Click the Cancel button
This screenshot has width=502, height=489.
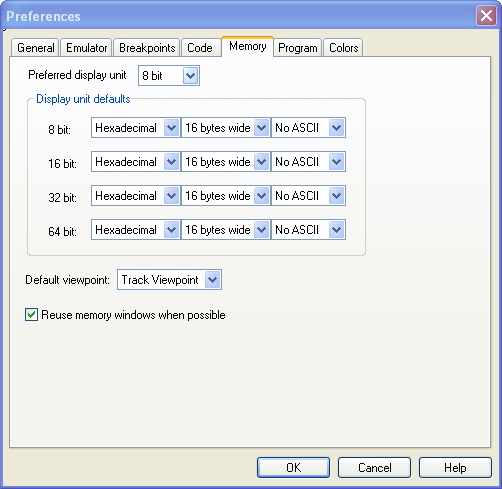tap(374, 468)
